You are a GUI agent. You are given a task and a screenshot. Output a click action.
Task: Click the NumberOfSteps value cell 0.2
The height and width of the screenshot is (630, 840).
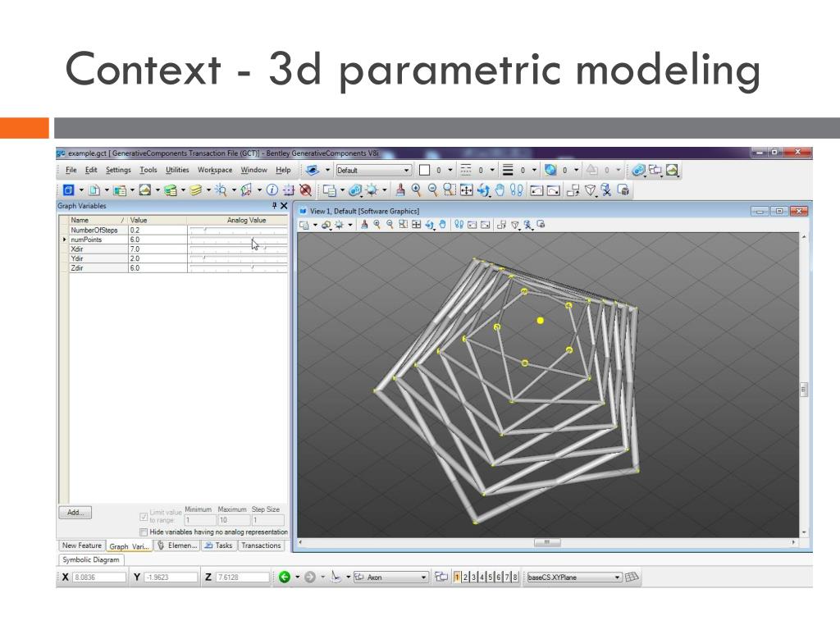[x=157, y=230]
